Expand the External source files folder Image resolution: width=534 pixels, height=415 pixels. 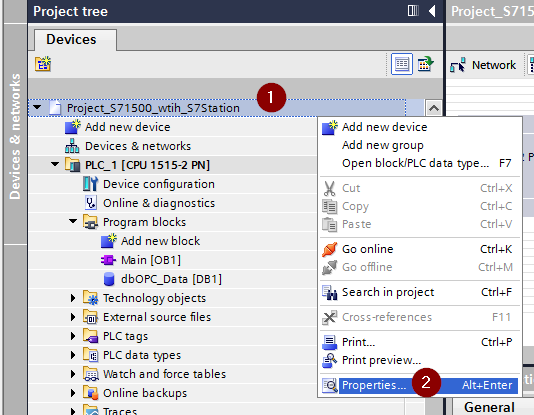pos(73,317)
